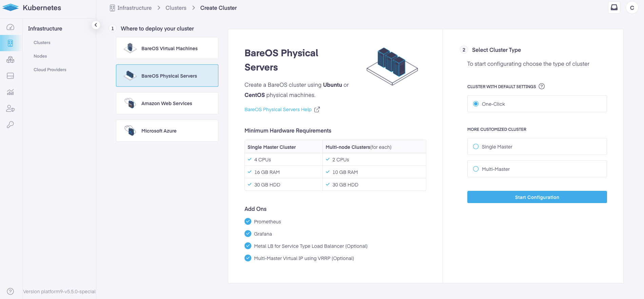Click the Amazon Web Services card icon
Screen dimensions: 644x299
point(130,103)
